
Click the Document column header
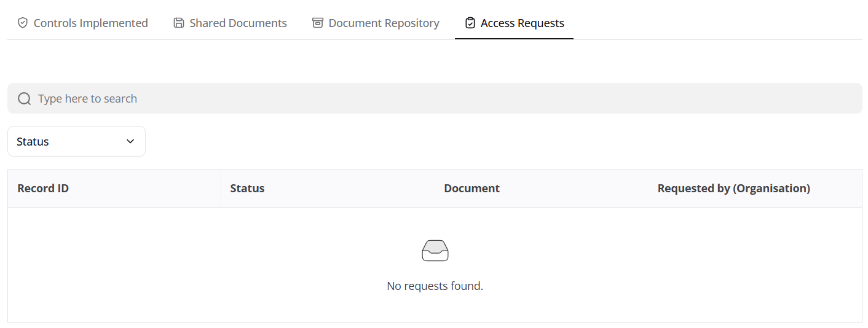[471, 189]
